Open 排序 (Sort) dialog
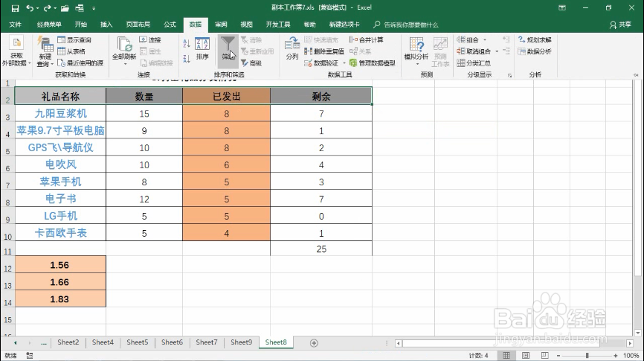The image size is (644, 361). click(x=202, y=48)
